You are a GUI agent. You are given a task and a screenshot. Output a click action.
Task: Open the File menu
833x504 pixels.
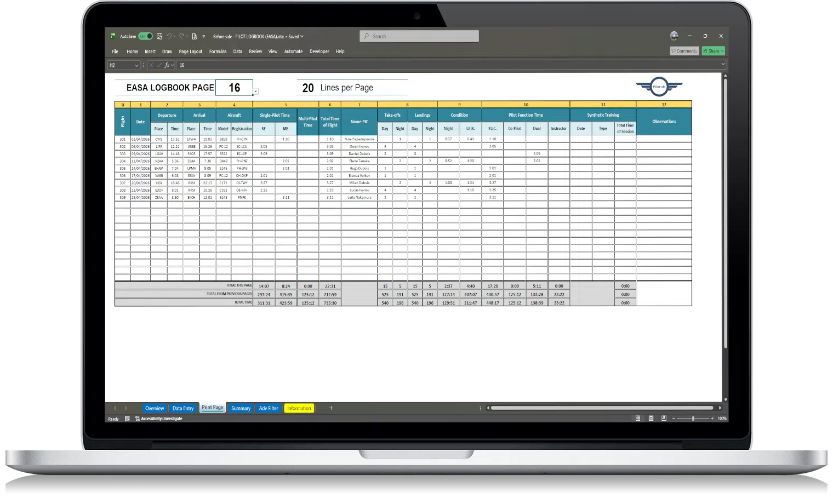[x=115, y=51]
